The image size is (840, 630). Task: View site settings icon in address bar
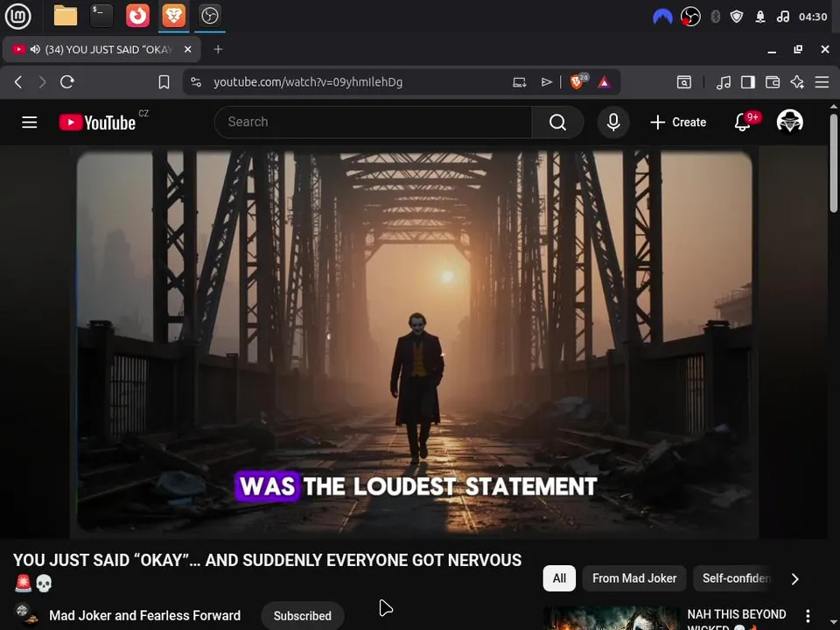click(196, 82)
